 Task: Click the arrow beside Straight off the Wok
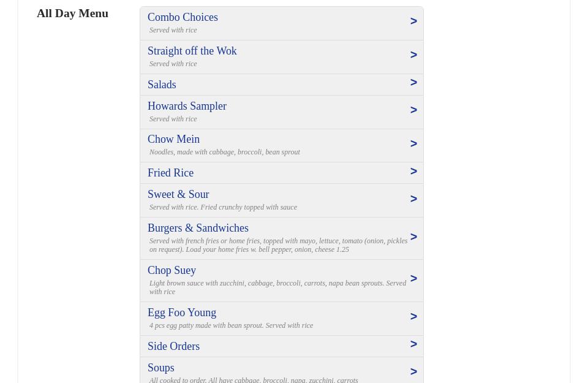(x=413, y=55)
